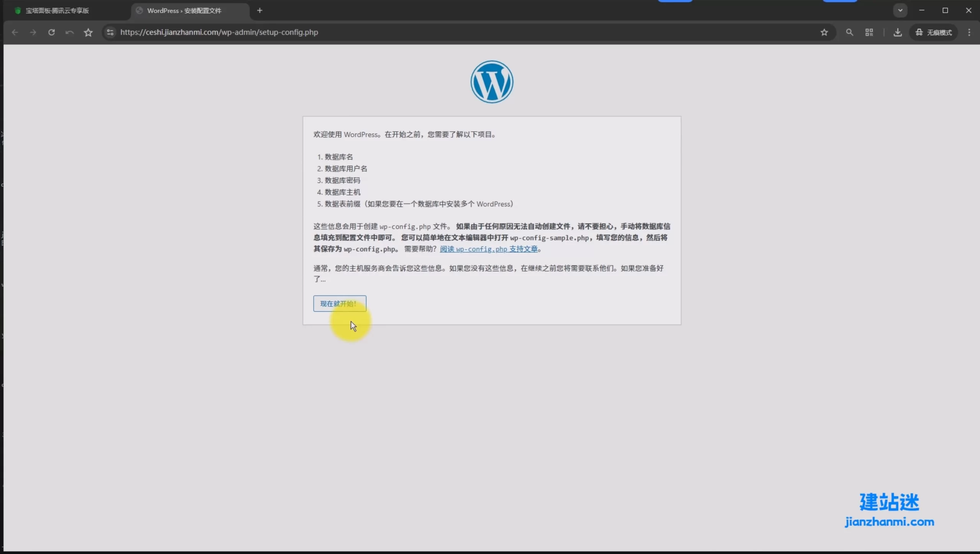Click the 无痕模式 incognito indicator

[x=933, y=33]
